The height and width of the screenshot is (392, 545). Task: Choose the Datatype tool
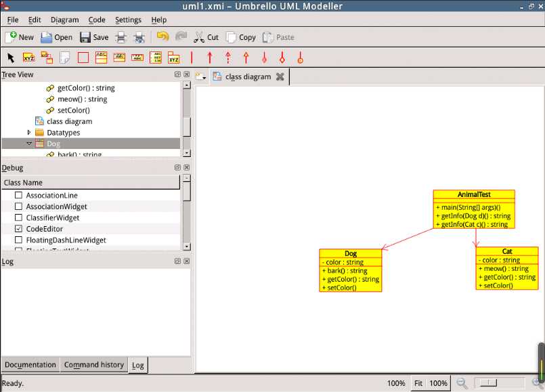[x=137, y=58]
